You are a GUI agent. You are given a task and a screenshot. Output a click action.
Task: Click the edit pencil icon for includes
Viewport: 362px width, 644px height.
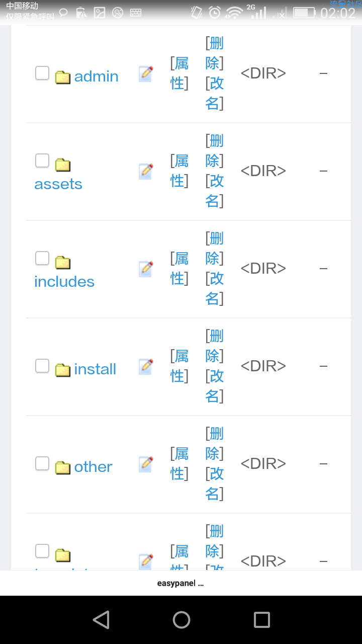click(146, 269)
